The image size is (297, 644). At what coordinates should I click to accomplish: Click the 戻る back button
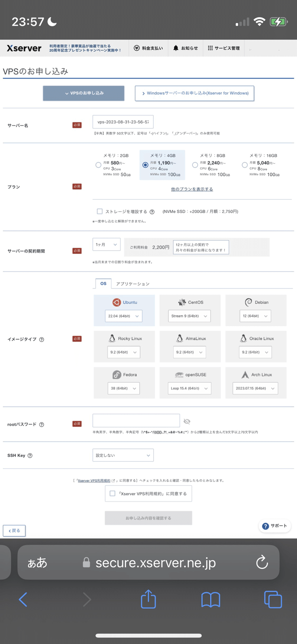point(14,531)
